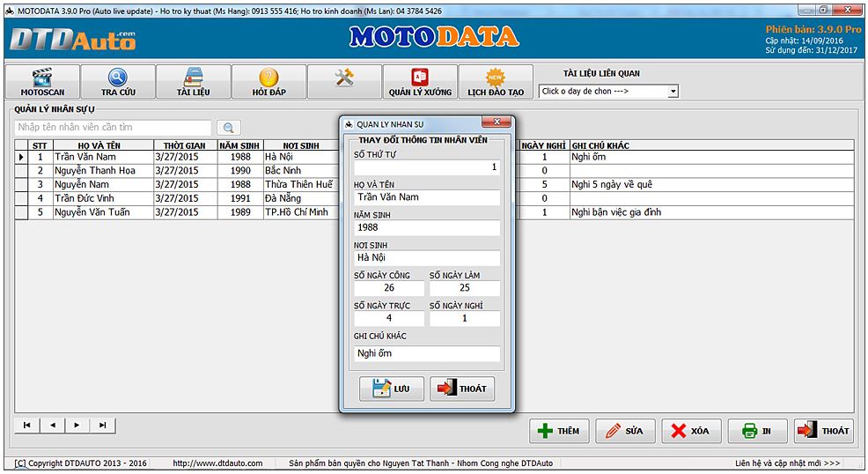The height and width of the screenshot is (474, 868).
Task: Click the SỬA edit button
Action: click(626, 431)
